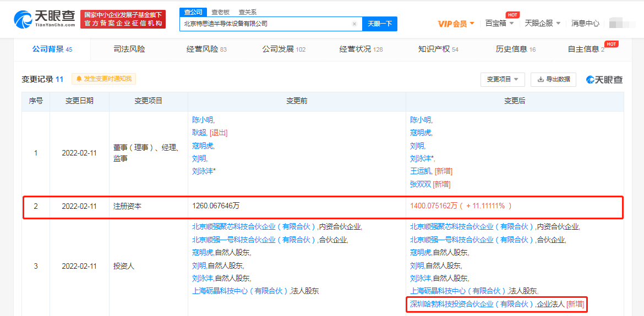The image size is (644, 316).
Task: Open the blurred user avatar menu
Action: point(621,24)
